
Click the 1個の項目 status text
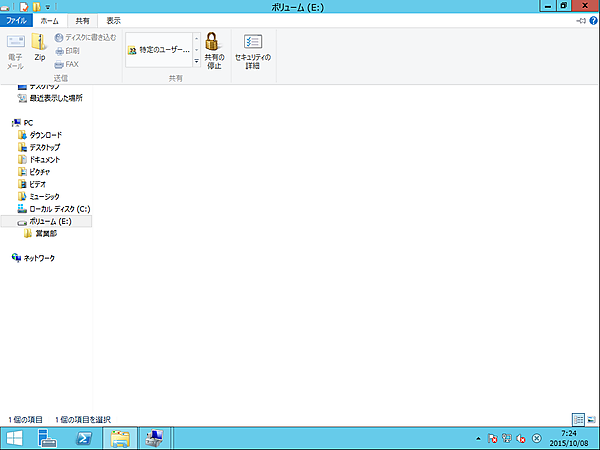tap(26, 420)
